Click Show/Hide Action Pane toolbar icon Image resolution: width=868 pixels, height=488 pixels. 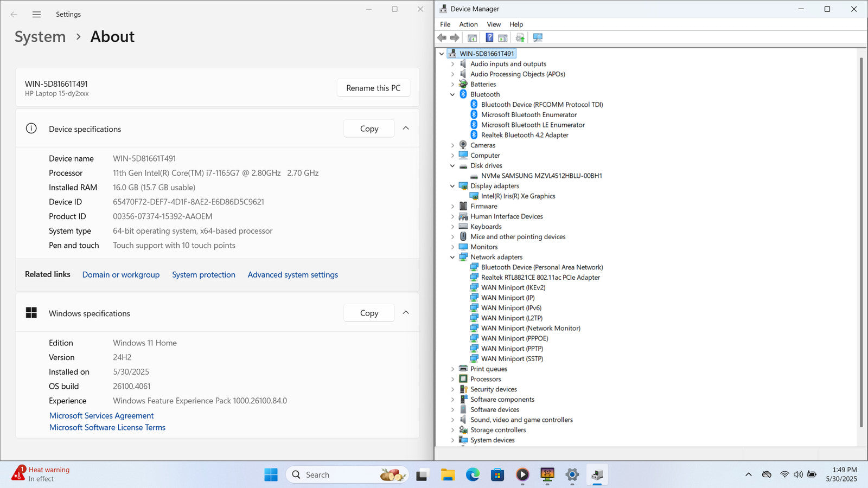[503, 37]
